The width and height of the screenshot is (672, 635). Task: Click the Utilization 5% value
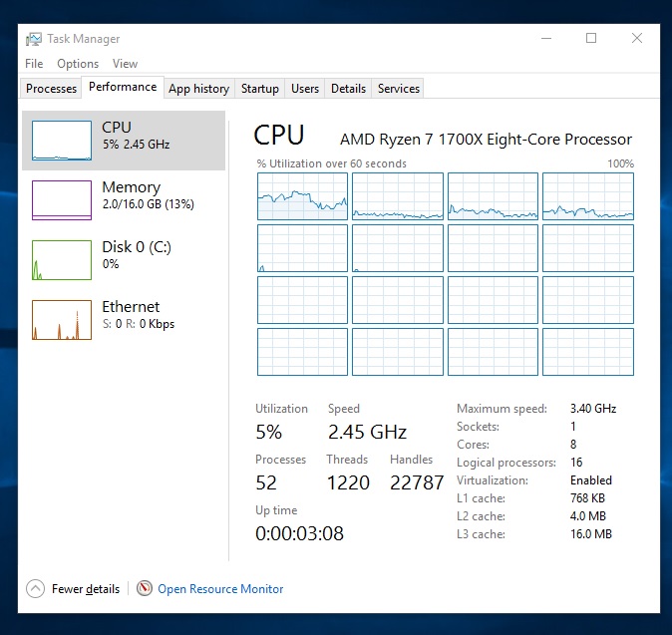point(269,432)
